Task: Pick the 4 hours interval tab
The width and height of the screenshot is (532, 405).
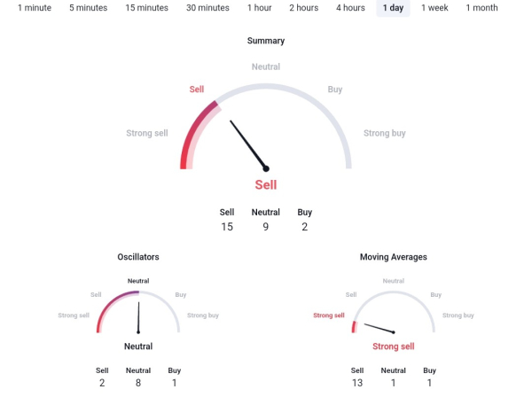Action: click(x=350, y=8)
